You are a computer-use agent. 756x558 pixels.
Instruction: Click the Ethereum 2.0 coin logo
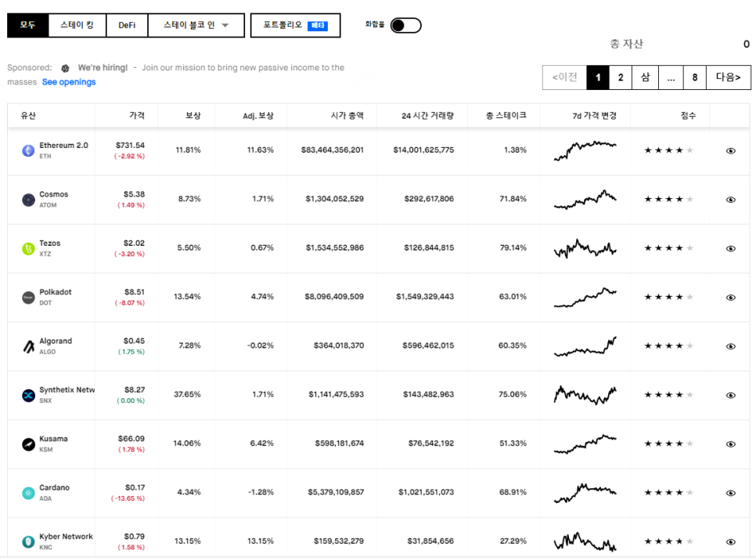click(28, 150)
